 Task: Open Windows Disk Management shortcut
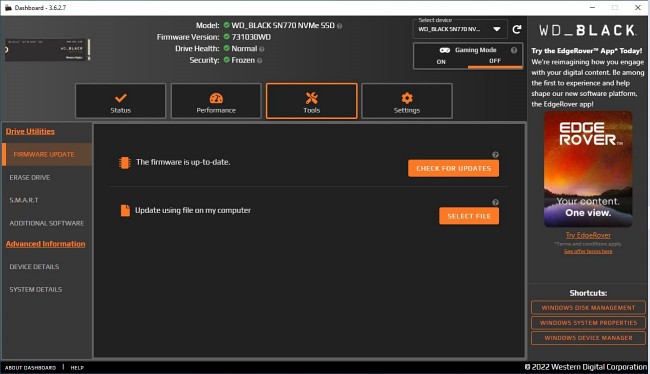pyautogui.click(x=588, y=308)
